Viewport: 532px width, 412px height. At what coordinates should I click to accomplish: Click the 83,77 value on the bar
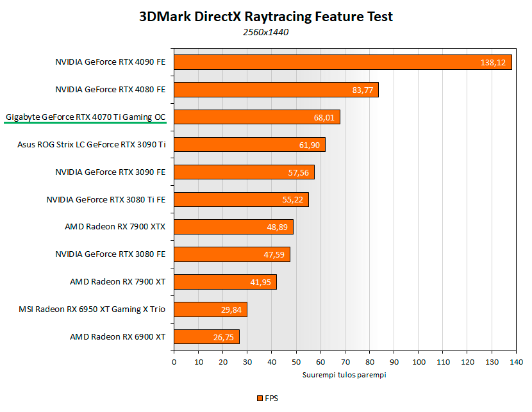coord(363,90)
